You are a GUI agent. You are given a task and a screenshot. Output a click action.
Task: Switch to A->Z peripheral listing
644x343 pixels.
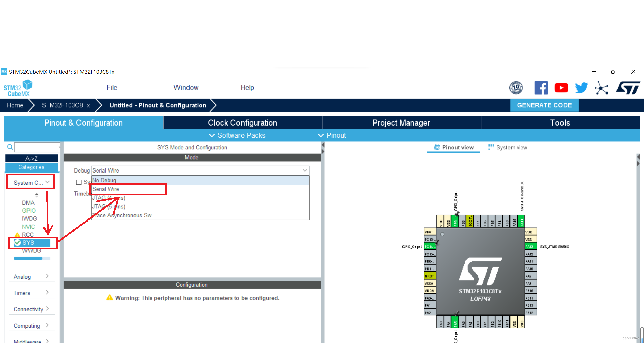[x=32, y=158]
